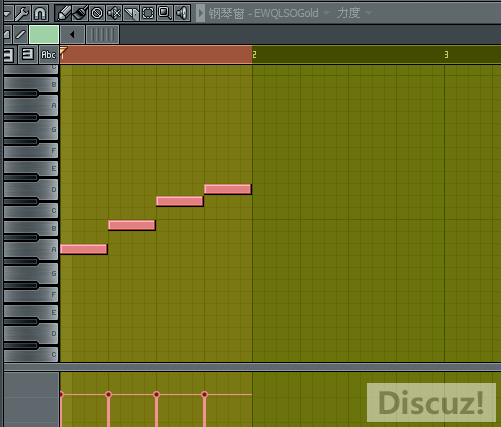Select the Mute tool

coord(114,13)
